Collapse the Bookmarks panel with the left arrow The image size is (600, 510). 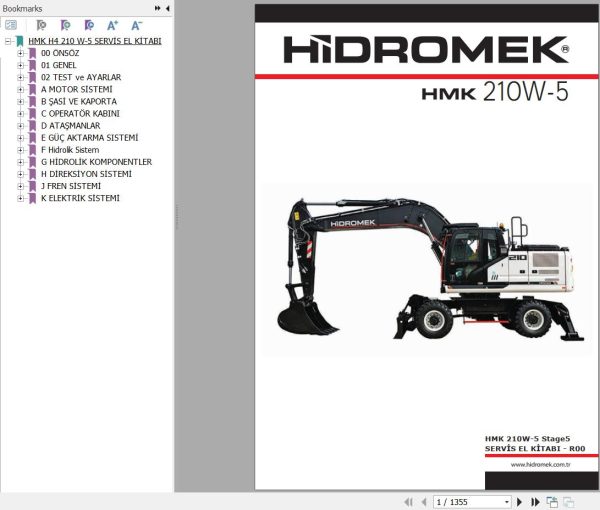tap(168, 8)
